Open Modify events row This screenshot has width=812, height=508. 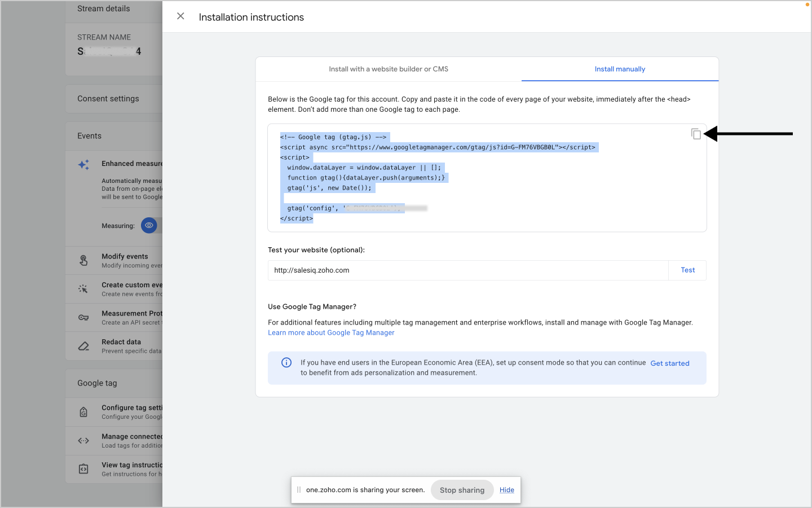point(114,261)
